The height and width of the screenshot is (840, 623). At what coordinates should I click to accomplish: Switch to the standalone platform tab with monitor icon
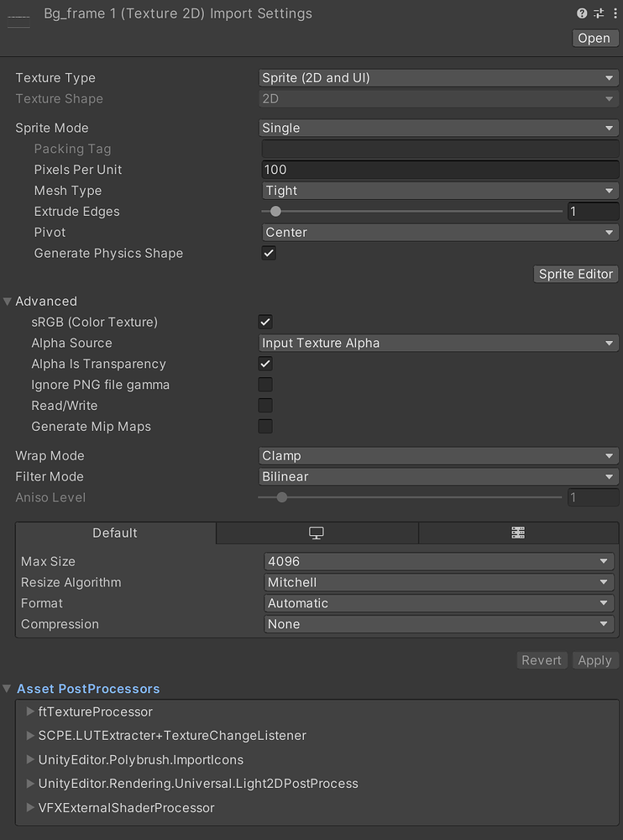316,533
